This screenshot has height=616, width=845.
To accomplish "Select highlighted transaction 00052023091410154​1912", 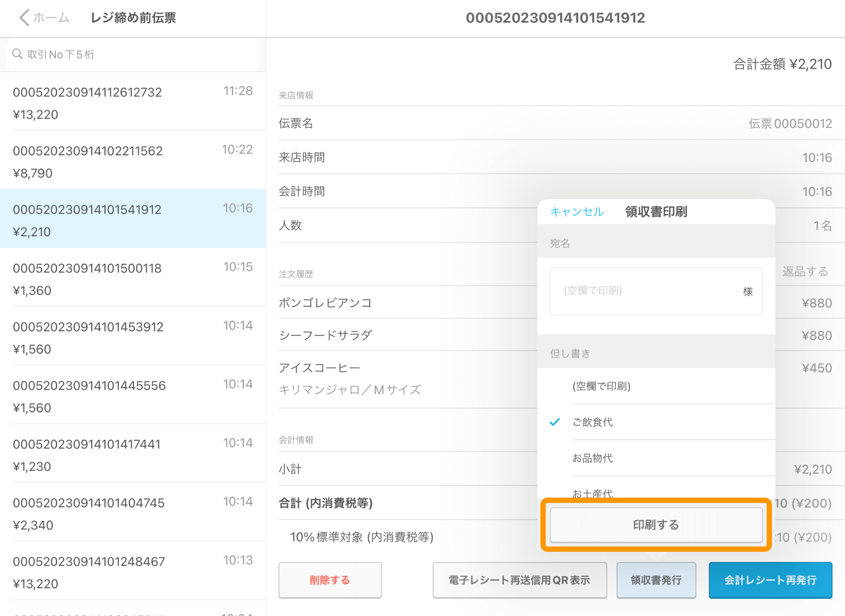I will tap(132, 219).
